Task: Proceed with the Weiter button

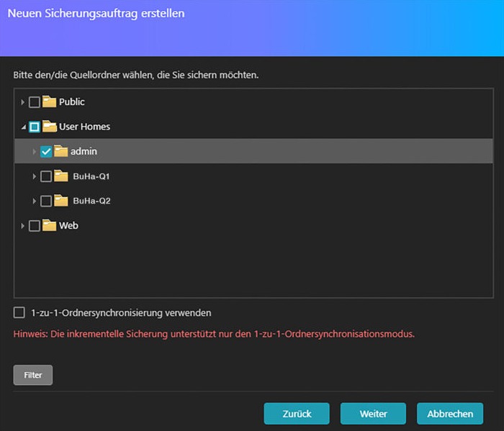Action: (x=373, y=414)
